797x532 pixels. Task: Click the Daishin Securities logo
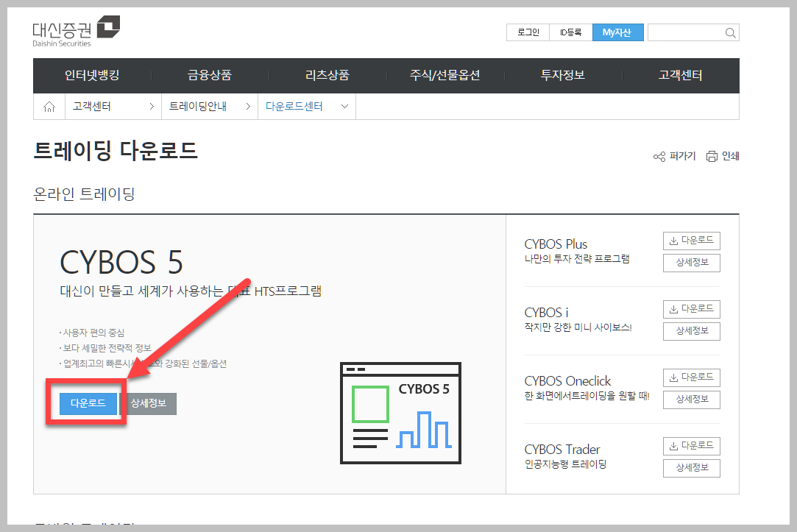point(77,32)
